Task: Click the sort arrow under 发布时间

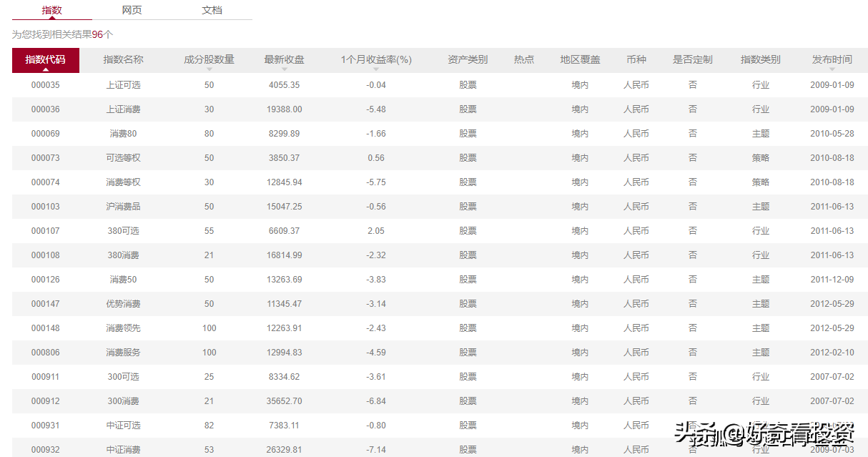Action: click(x=832, y=69)
